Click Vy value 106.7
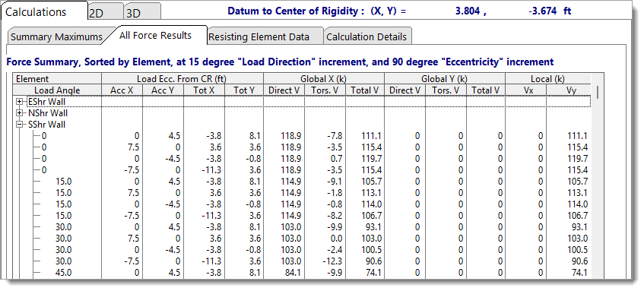This screenshot has width=644, height=291. coord(577,216)
